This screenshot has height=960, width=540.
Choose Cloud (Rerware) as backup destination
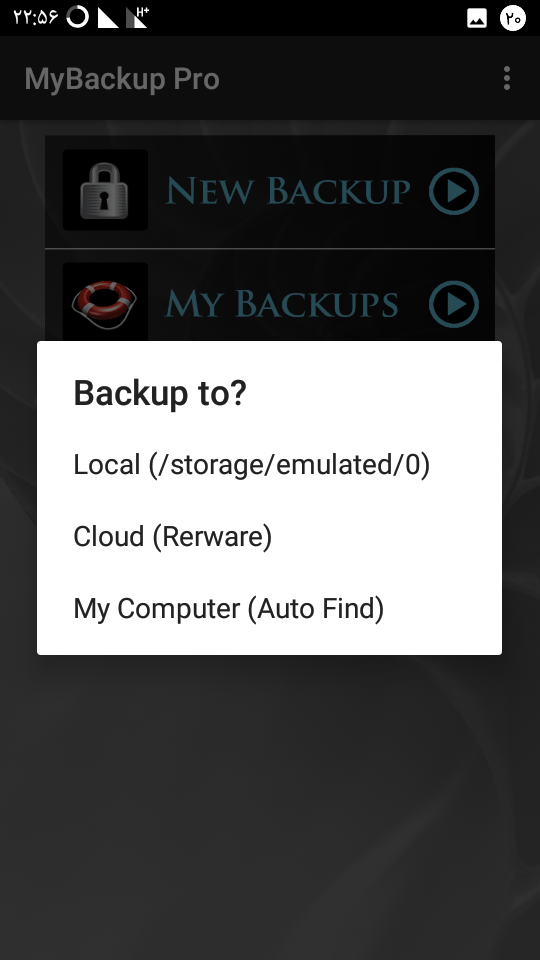pos(269,536)
